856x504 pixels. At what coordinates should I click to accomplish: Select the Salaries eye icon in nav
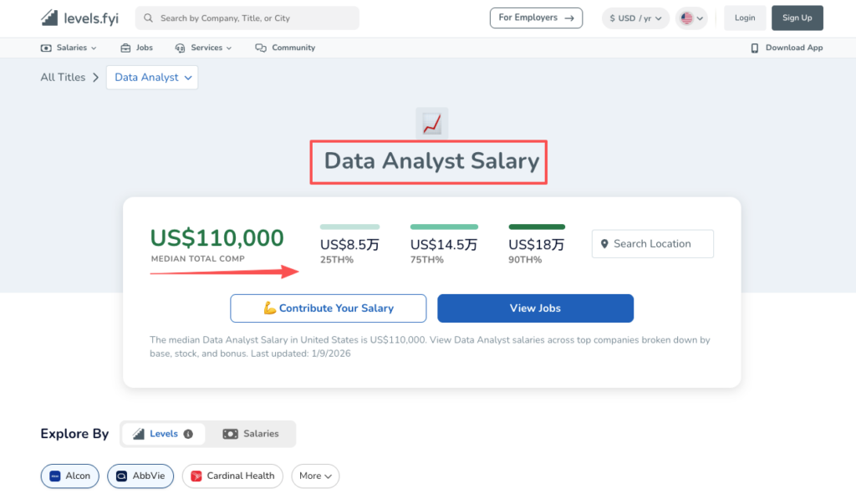click(44, 48)
